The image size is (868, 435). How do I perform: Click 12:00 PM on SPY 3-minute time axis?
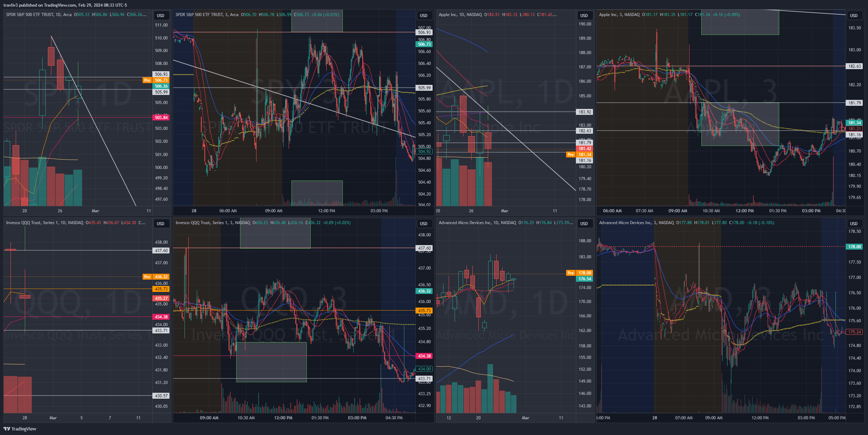coord(326,211)
